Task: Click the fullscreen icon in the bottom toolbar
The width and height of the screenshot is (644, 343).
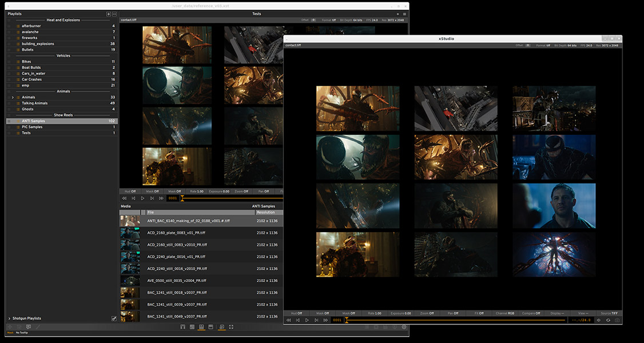Action: click(x=231, y=327)
